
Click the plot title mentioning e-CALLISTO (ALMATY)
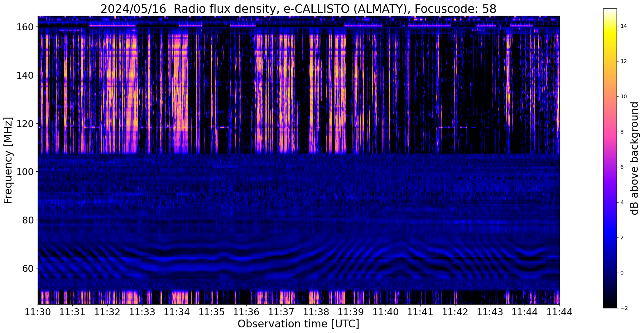(298, 9)
